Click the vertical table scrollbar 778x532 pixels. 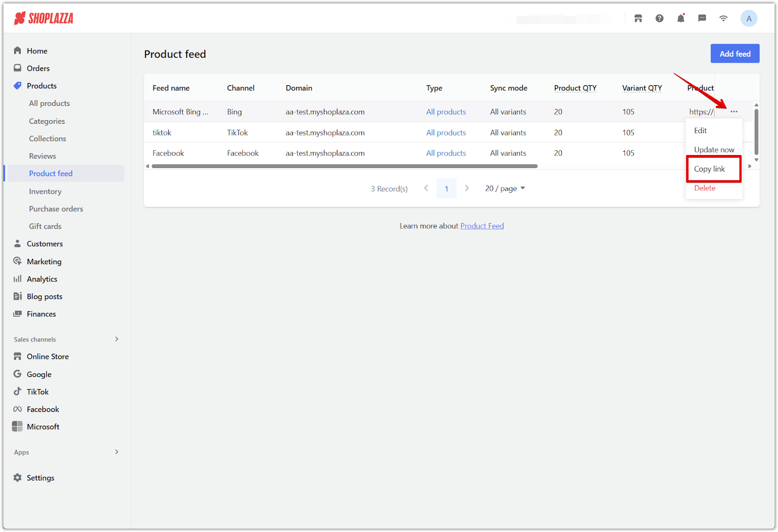[x=756, y=131]
